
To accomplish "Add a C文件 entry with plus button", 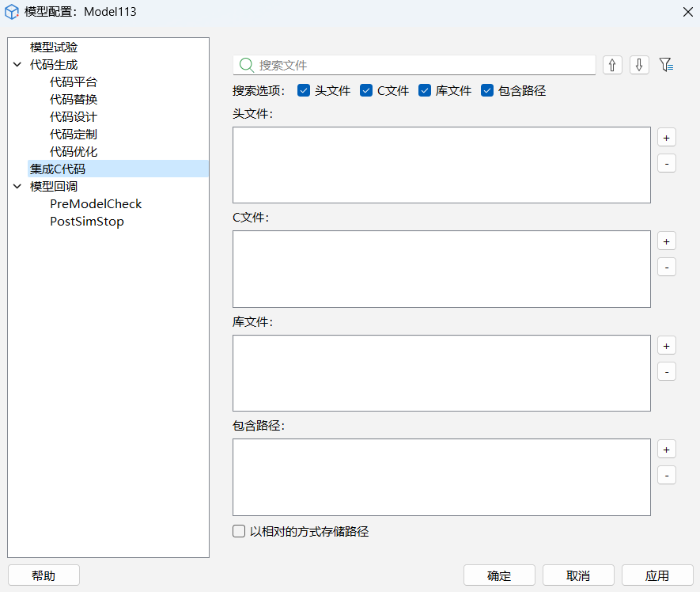I will [x=667, y=241].
